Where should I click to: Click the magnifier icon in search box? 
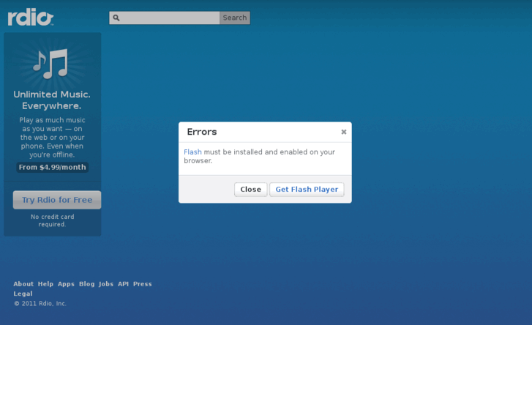(116, 18)
